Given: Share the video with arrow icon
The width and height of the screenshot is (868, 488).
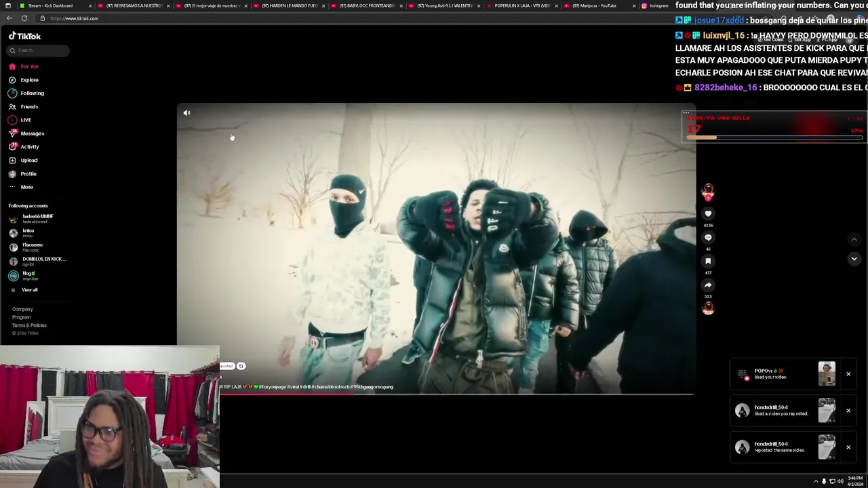Looking at the screenshot, I should click(x=708, y=285).
